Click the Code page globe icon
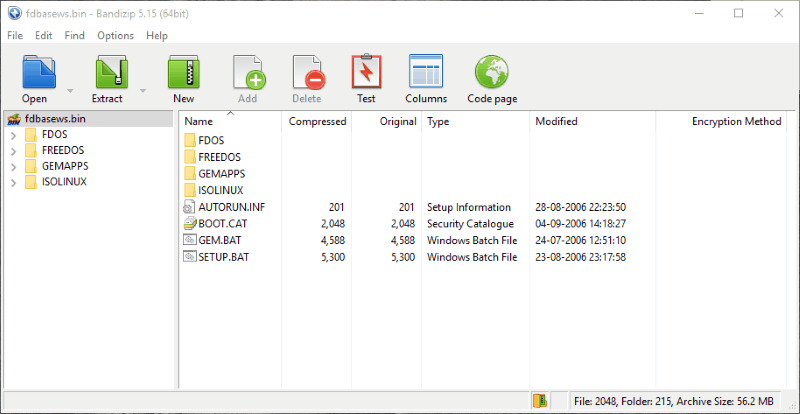This screenshot has height=414, width=800. [492, 72]
